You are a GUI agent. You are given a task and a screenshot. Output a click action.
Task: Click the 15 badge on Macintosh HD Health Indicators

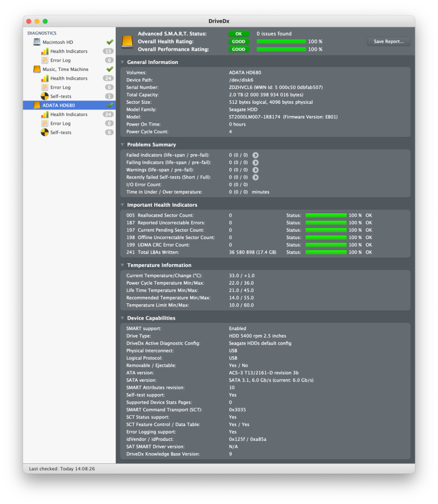tap(108, 51)
